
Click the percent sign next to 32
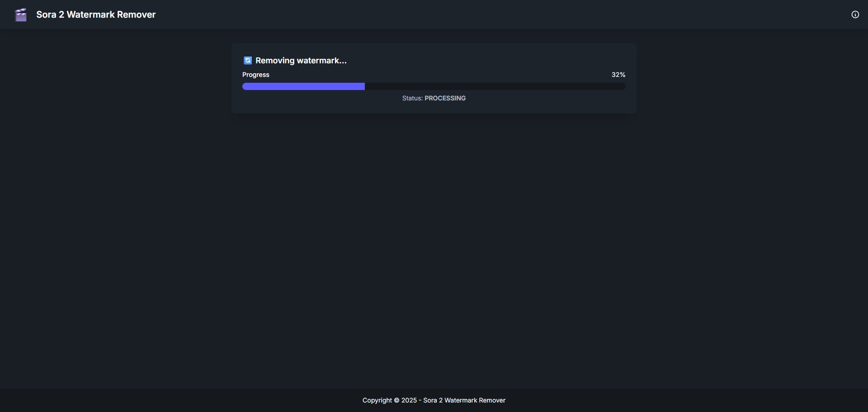click(x=623, y=75)
